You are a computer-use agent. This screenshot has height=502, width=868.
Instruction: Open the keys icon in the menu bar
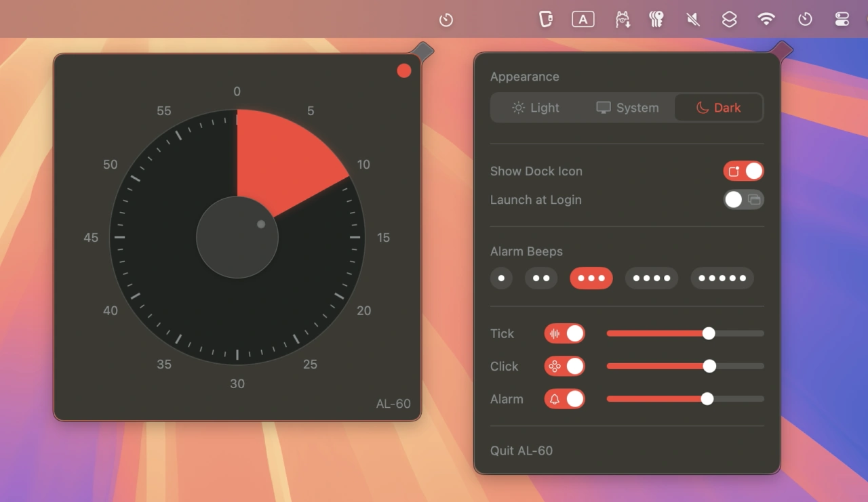click(656, 20)
